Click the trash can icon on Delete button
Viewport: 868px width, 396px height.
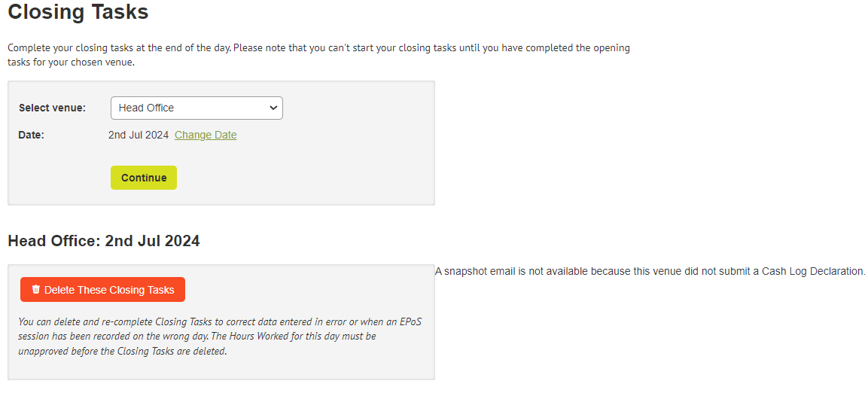pos(36,290)
